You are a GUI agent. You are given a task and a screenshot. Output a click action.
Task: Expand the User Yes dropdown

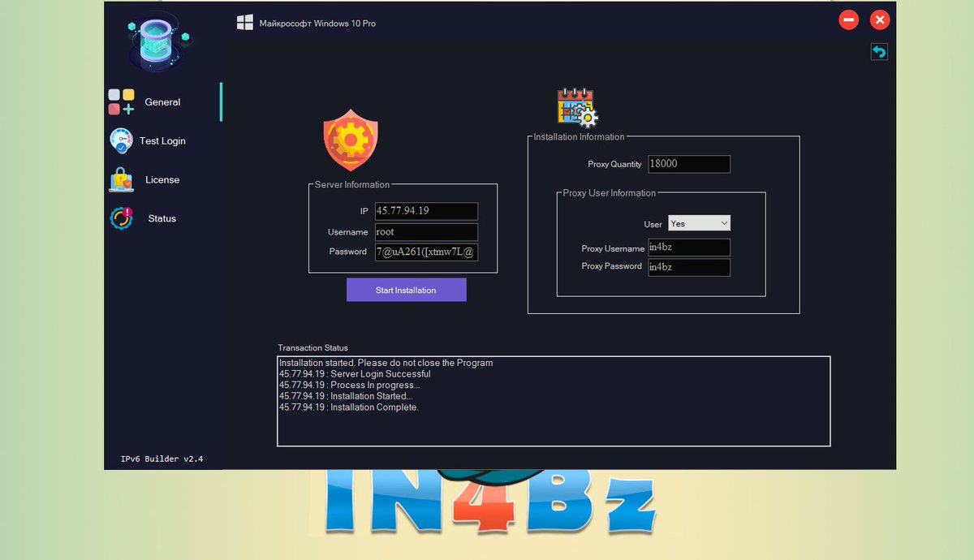700,223
